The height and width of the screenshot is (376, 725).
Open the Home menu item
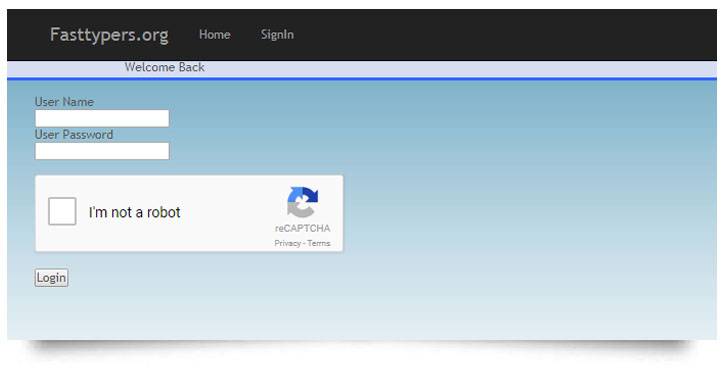click(215, 35)
